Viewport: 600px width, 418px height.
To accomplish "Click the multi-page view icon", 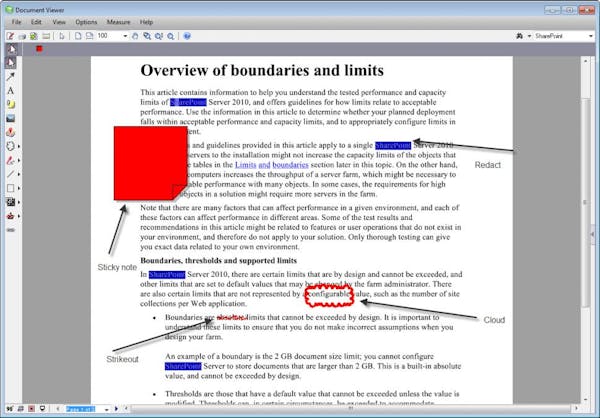I will (x=90, y=36).
